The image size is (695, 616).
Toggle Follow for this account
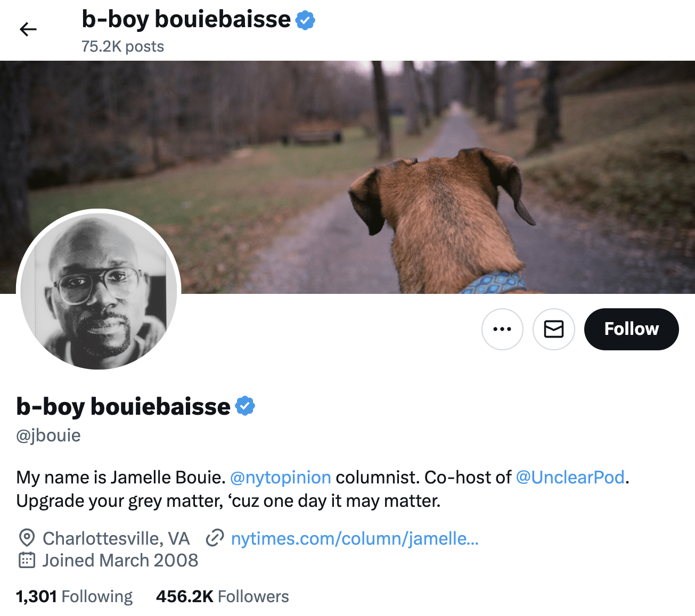coord(631,329)
